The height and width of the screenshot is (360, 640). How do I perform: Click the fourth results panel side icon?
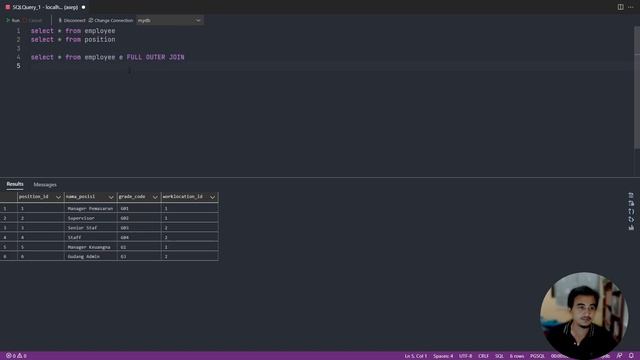(x=631, y=220)
